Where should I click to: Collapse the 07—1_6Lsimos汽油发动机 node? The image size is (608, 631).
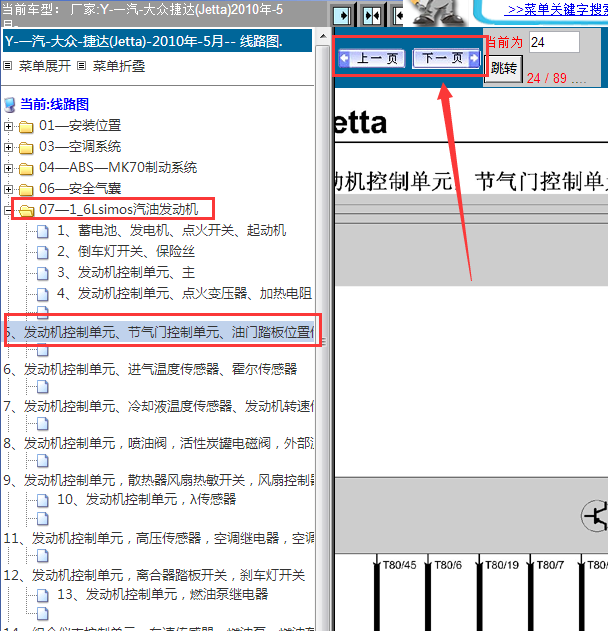(8, 210)
